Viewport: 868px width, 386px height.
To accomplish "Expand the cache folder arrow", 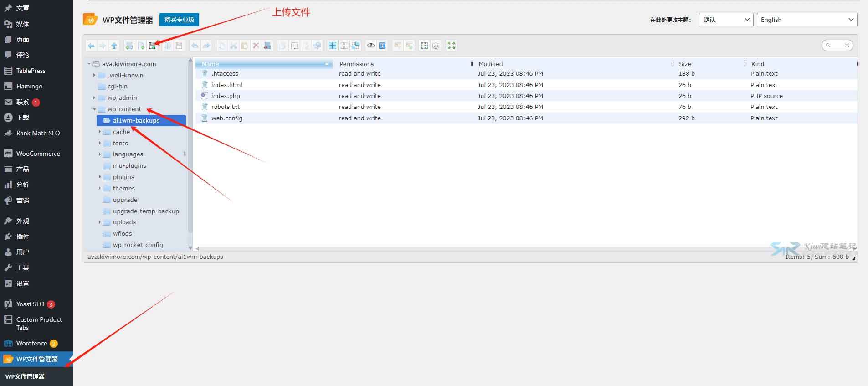I will (100, 132).
